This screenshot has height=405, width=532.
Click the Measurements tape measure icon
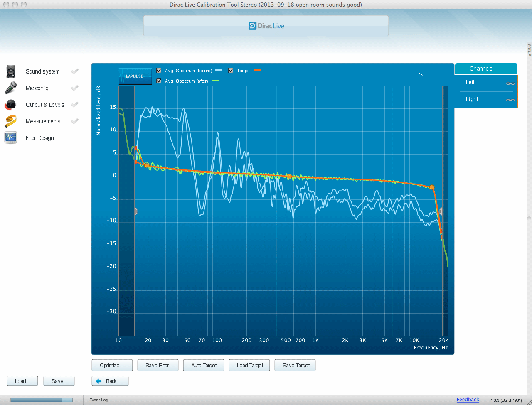[x=11, y=121]
